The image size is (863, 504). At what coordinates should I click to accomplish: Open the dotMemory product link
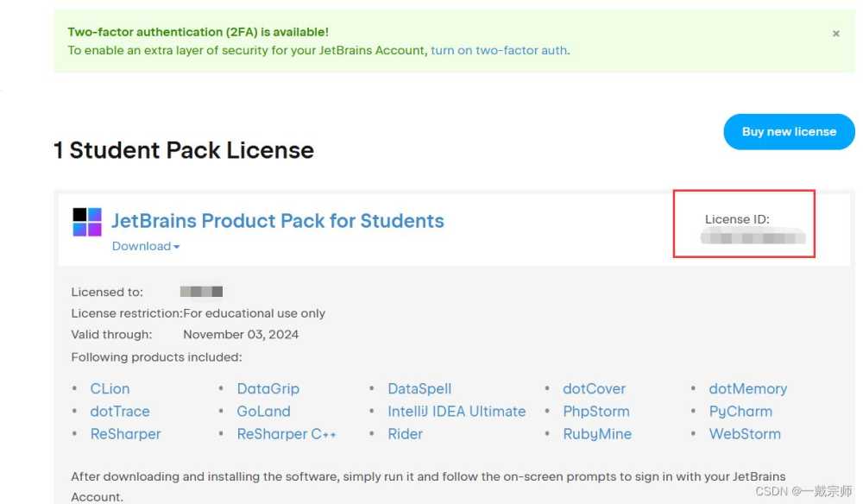[748, 388]
